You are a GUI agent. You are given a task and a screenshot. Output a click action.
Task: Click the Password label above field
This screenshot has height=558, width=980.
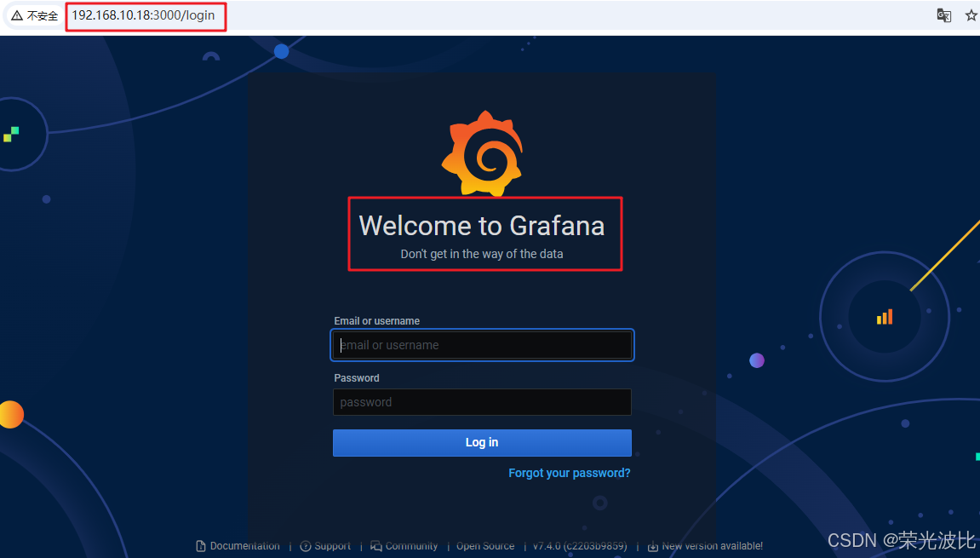coord(356,378)
